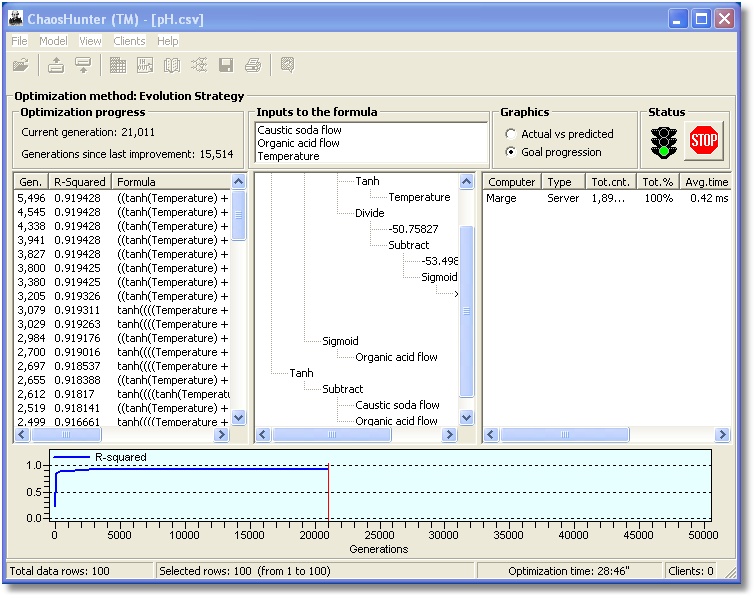Click the red current generation marker in chart

328,492
